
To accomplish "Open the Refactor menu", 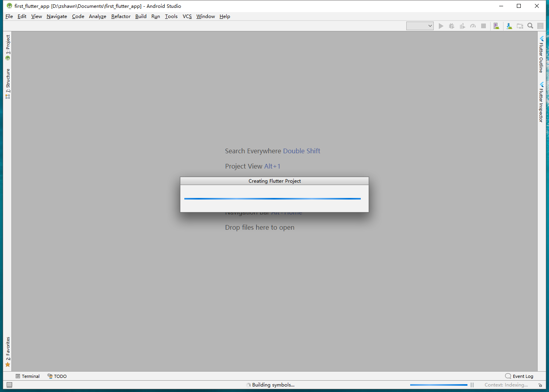I will pyautogui.click(x=121, y=16).
